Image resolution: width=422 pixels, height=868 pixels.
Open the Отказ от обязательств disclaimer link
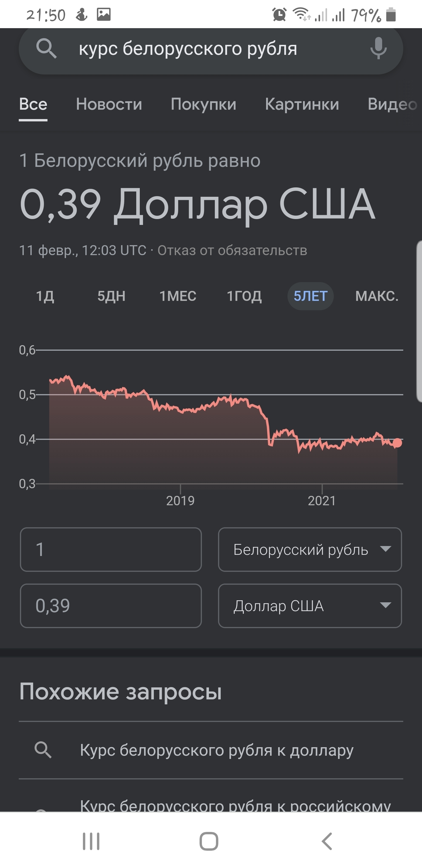(232, 251)
